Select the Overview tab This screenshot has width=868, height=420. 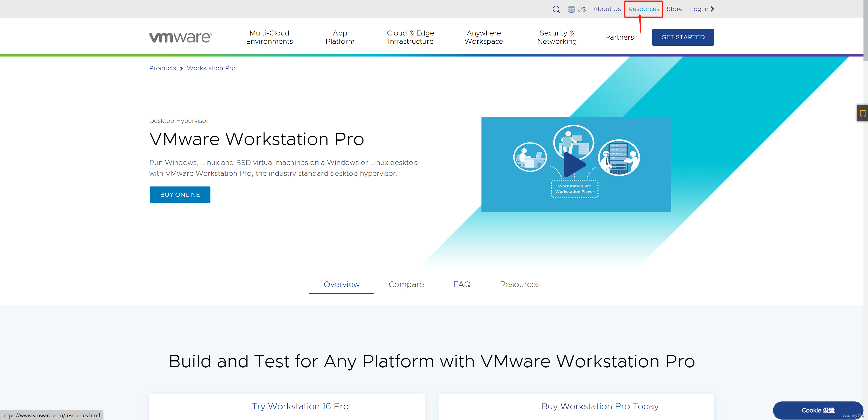click(341, 284)
